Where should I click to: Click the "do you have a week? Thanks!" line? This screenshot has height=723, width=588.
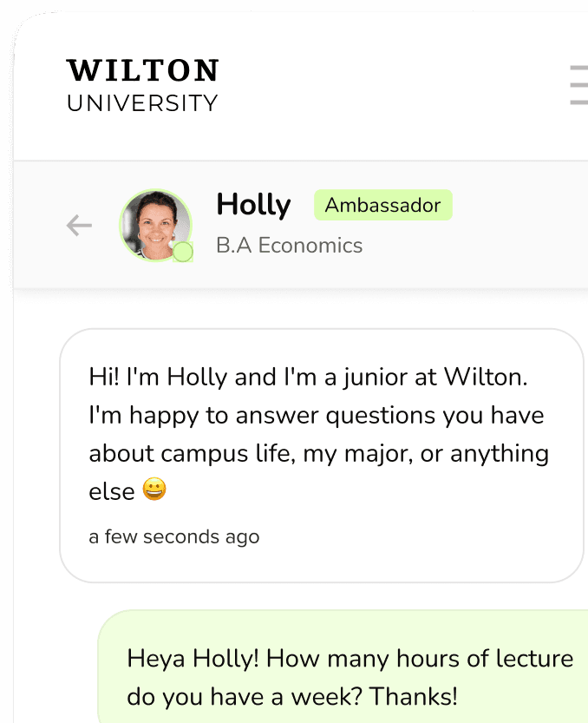coord(291,697)
